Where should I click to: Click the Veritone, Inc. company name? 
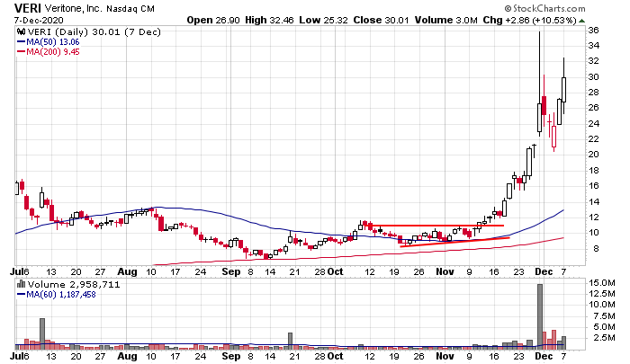click(74, 8)
